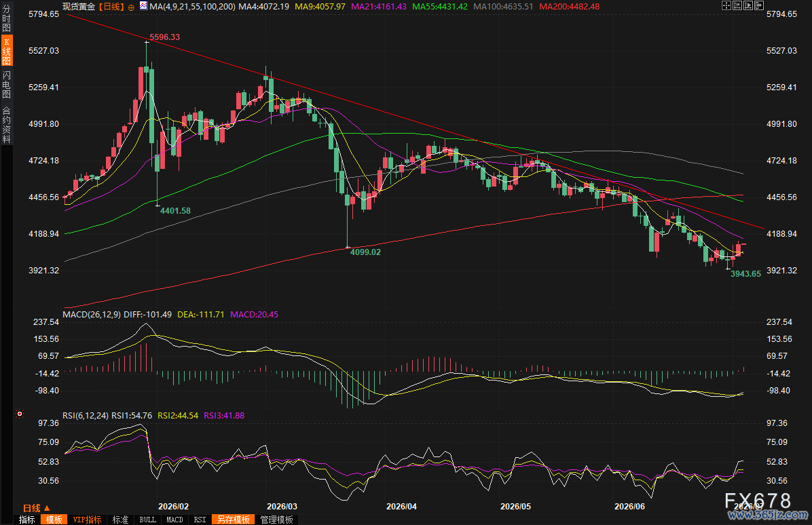Viewport: 812px width, 525px height.
Task: Open the 合约资料 sidebar tab
Action: point(6,125)
